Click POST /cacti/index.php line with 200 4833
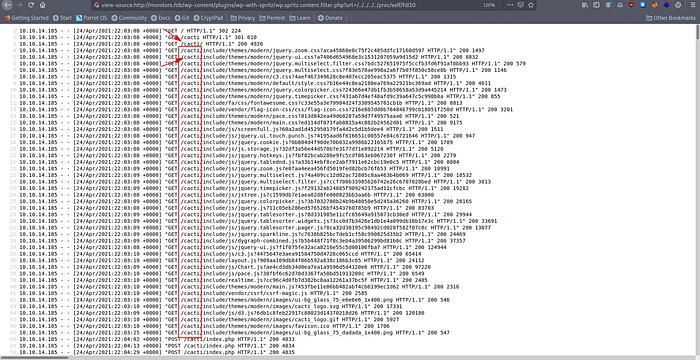The height and width of the screenshot is (360, 700). (x=157, y=339)
